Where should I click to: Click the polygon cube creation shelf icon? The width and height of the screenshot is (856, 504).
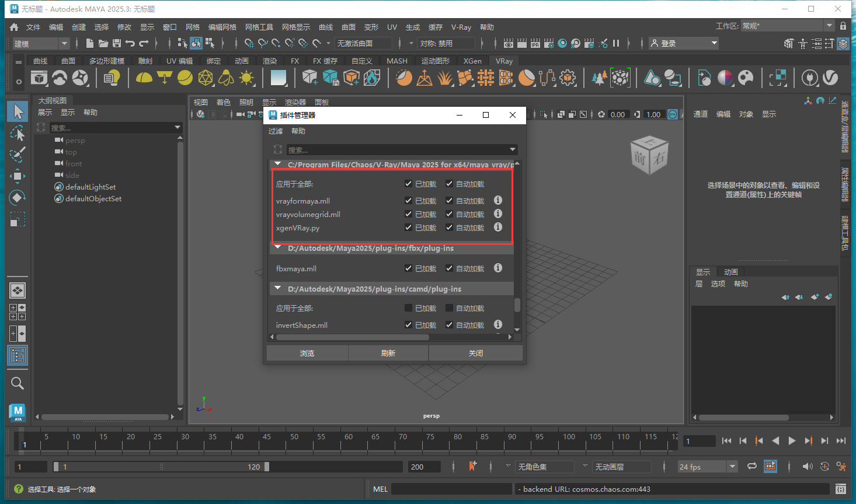tap(309, 77)
